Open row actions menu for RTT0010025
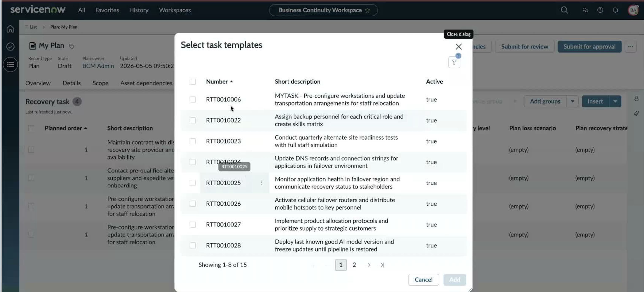 (261, 183)
